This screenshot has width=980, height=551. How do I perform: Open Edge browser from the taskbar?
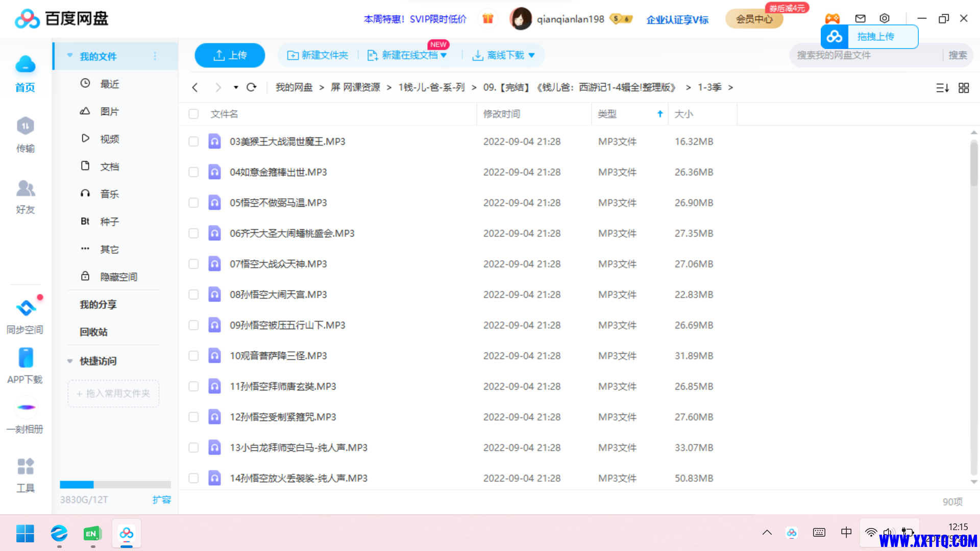pos(59,534)
